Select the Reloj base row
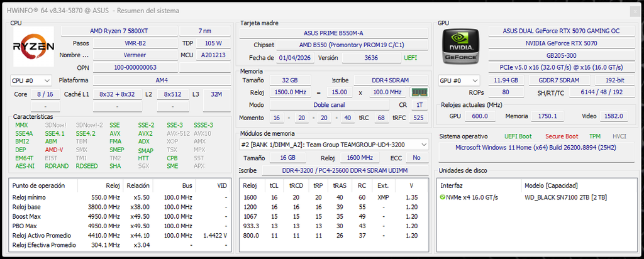 click(x=119, y=207)
